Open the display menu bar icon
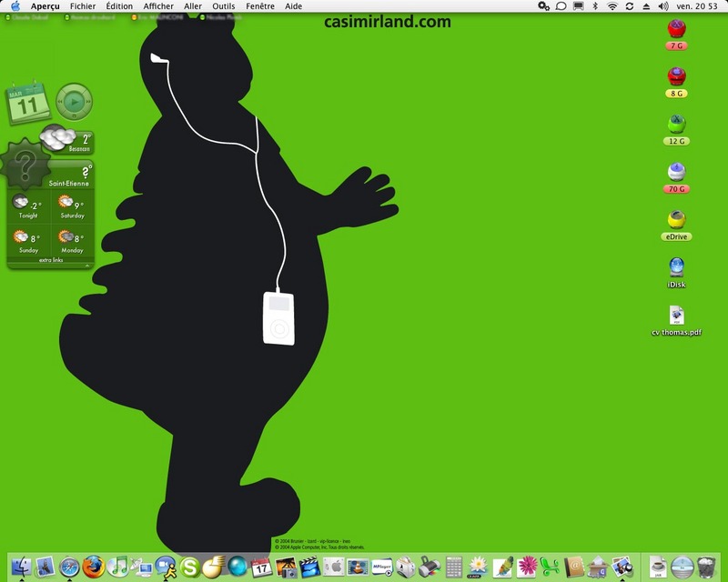The image size is (728, 582). [x=579, y=6]
